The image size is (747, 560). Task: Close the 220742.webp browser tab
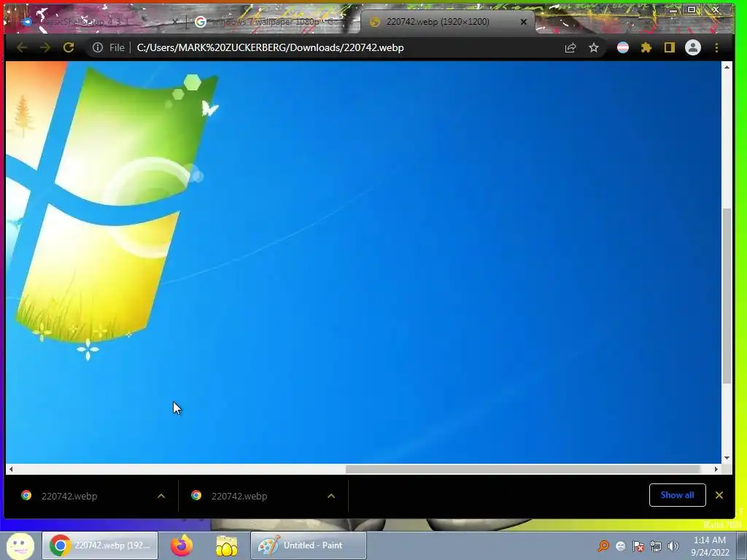click(x=524, y=22)
